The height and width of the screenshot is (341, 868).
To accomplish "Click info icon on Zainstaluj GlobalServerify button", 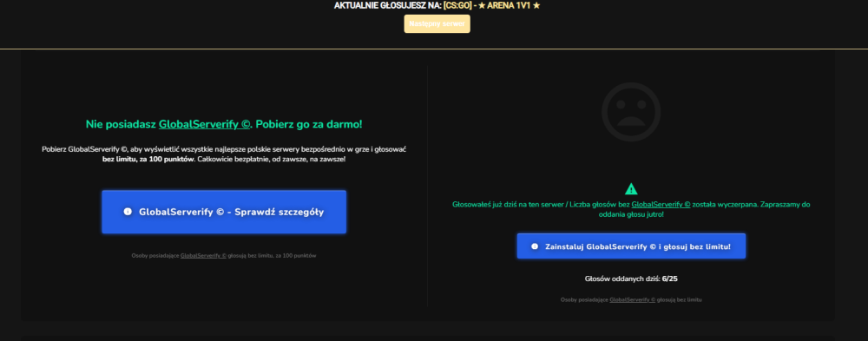I will coord(535,246).
